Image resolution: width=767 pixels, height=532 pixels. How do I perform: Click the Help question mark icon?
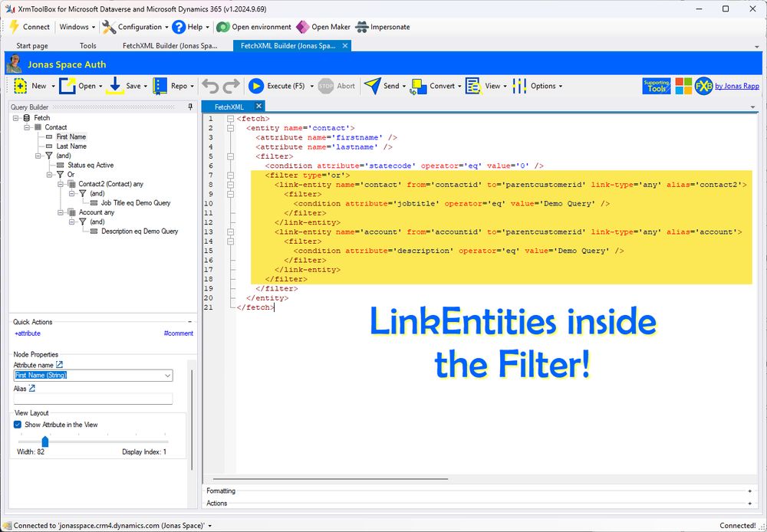(x=179, y=27)
